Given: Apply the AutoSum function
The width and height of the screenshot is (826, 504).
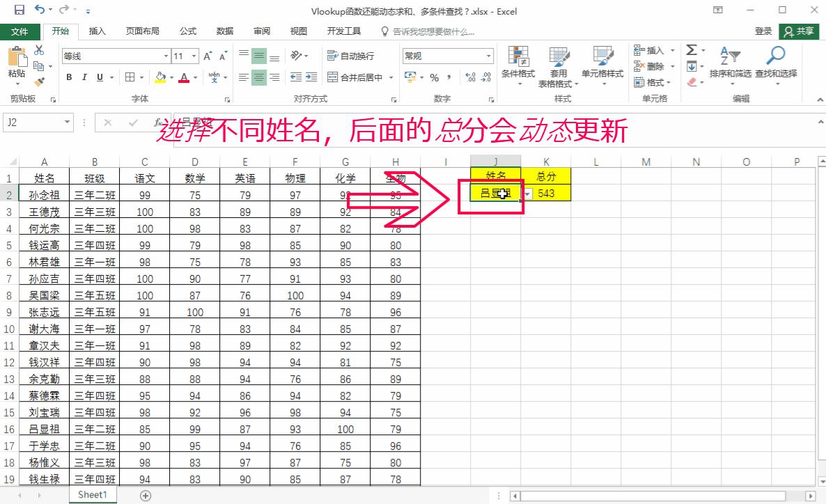Looking at the screenshot, I should [692, 50].
